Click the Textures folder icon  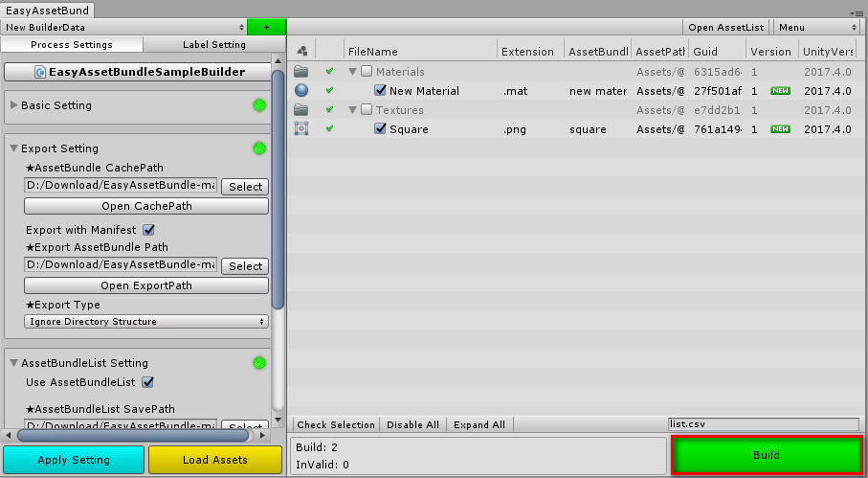pyautogui.click(x=301, y=109)
